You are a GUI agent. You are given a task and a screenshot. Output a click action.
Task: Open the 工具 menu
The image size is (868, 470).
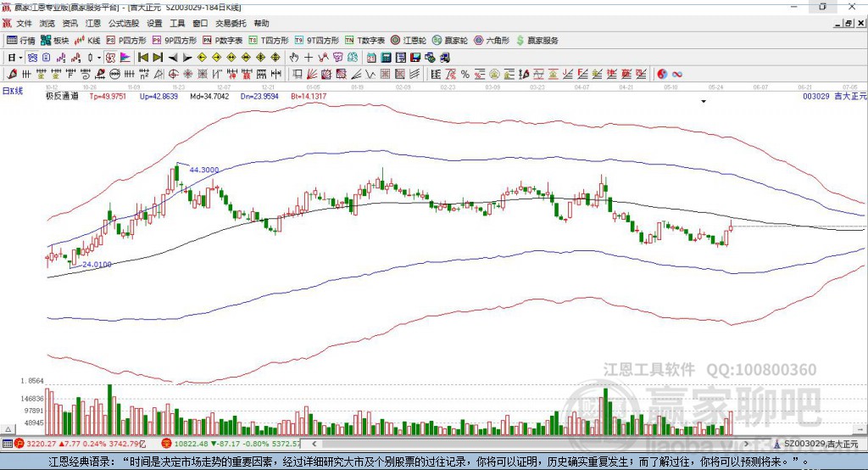pos(177,23)
